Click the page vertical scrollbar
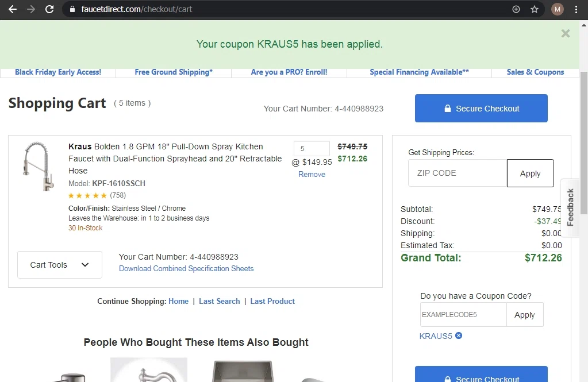588x382 pixels. click(x=584, y=142)
